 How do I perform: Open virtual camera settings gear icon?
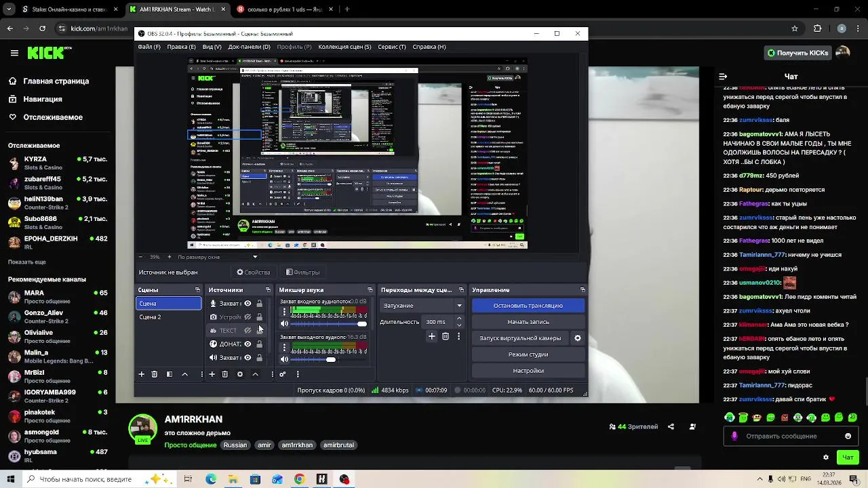(578, 338)
